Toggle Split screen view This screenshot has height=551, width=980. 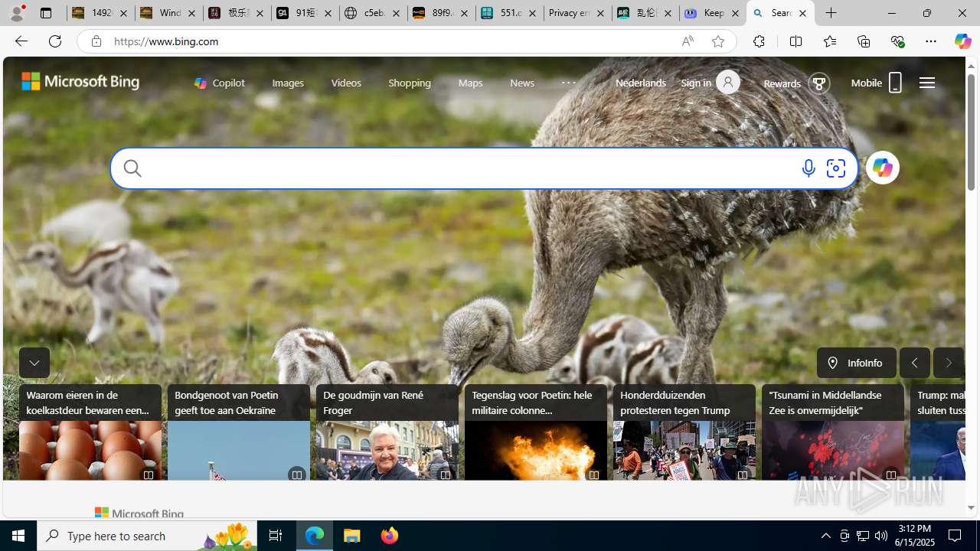(795, 41)
